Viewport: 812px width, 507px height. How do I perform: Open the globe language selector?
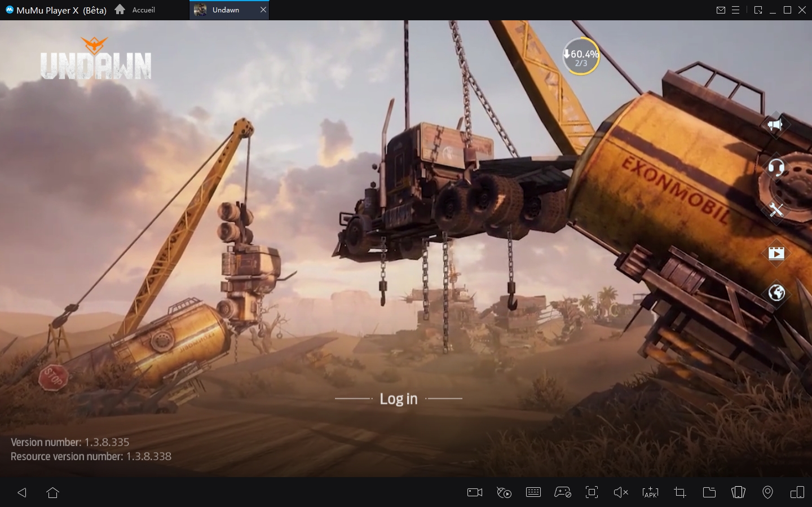click(x=776, y=293)
